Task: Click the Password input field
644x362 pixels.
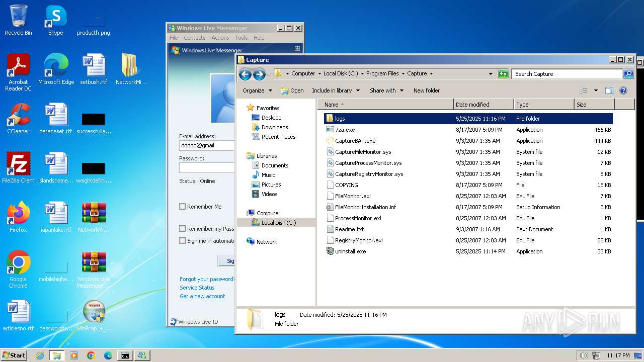Action: click(x=207, y=167)
